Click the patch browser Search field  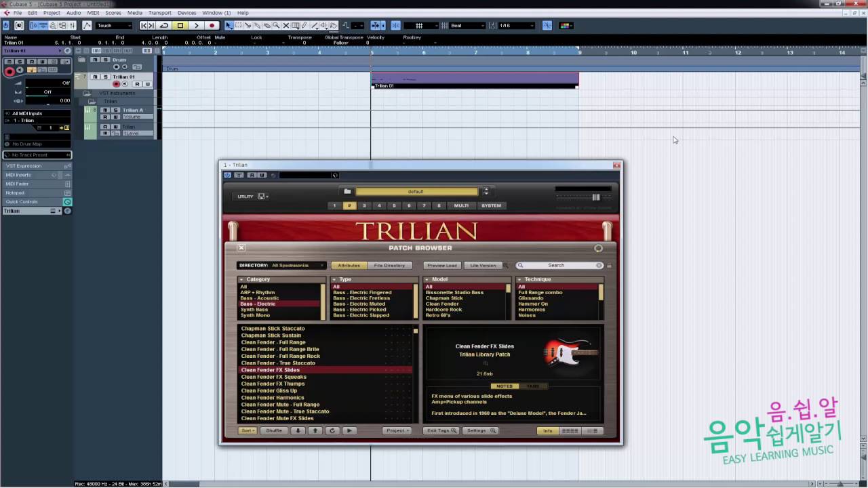pyautogui.click(x=560, y=266)
